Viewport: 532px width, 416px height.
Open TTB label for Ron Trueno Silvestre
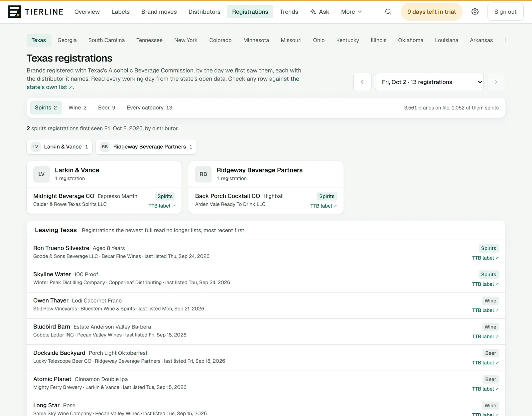485,258
